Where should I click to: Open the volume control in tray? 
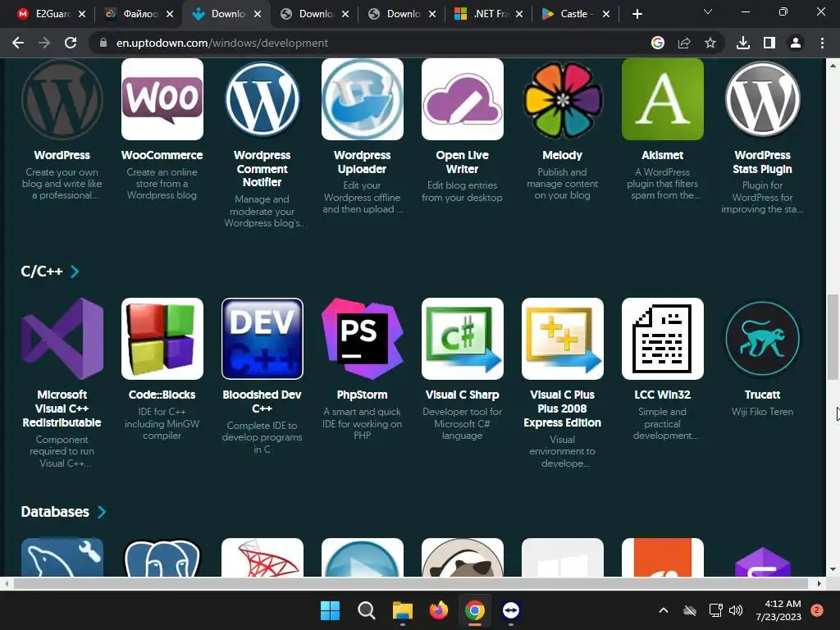coord(736,610)
